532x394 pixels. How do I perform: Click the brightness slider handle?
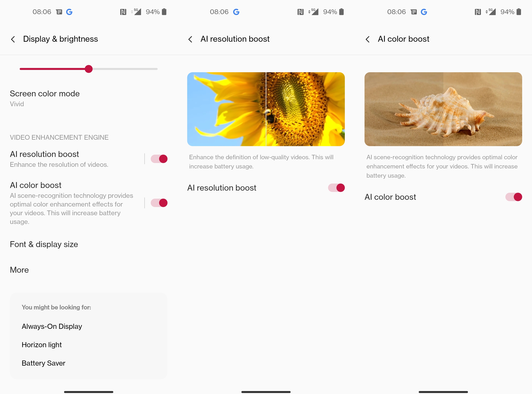(x=89, y=69)
